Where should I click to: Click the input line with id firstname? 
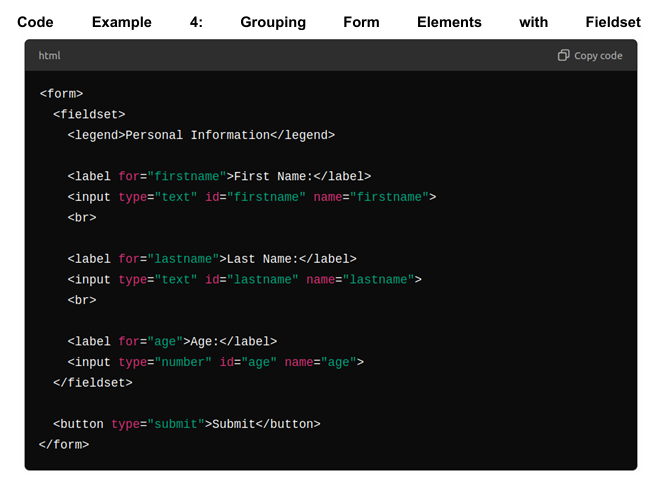[x=252, y=197]
